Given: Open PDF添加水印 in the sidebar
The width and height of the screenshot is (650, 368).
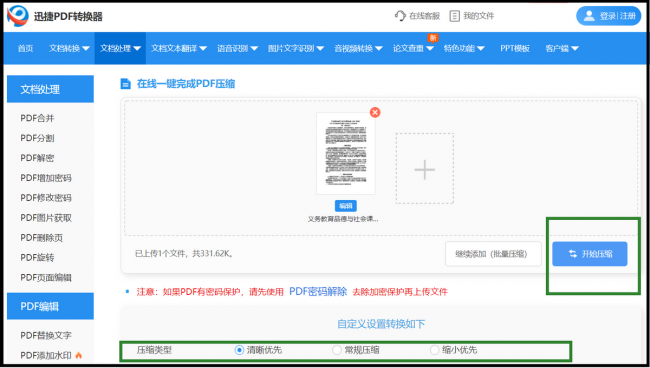Looking at the screenshot, I should click(x=46, y=355).
